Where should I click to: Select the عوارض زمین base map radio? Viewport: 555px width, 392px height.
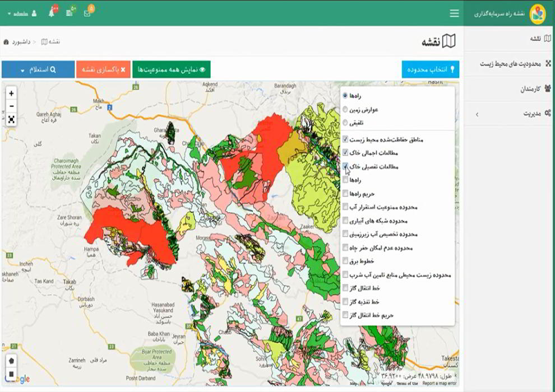pyautogui.click(x=345, y=110)
